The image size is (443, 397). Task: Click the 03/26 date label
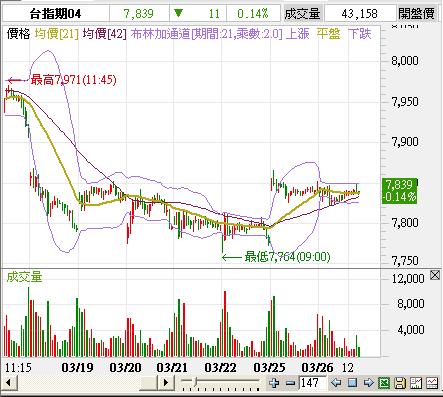317,368
